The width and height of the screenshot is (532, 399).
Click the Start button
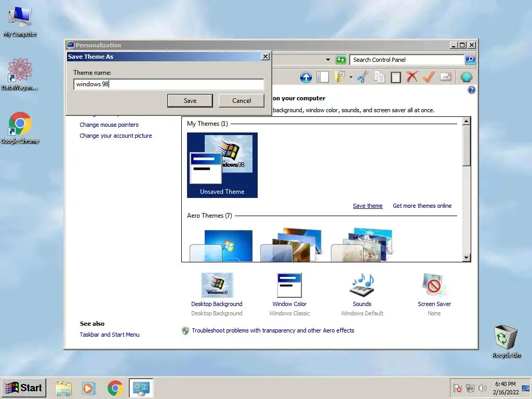tap(23, 388)
